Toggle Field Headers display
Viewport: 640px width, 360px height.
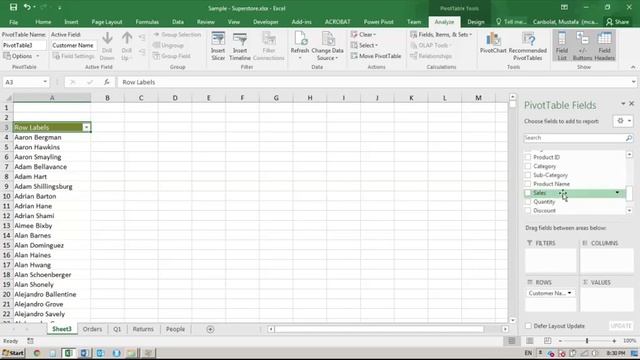coord(604,46)
